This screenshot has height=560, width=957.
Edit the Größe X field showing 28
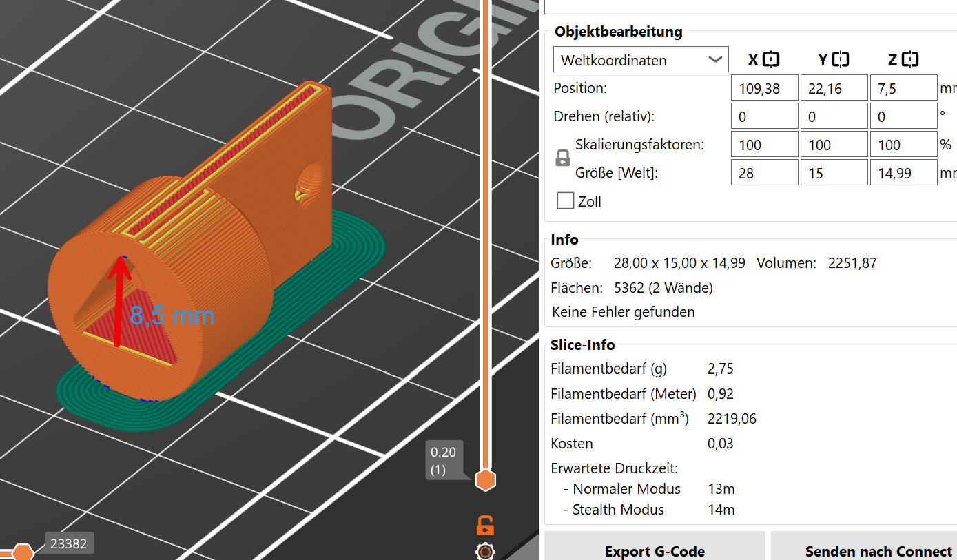765,173
